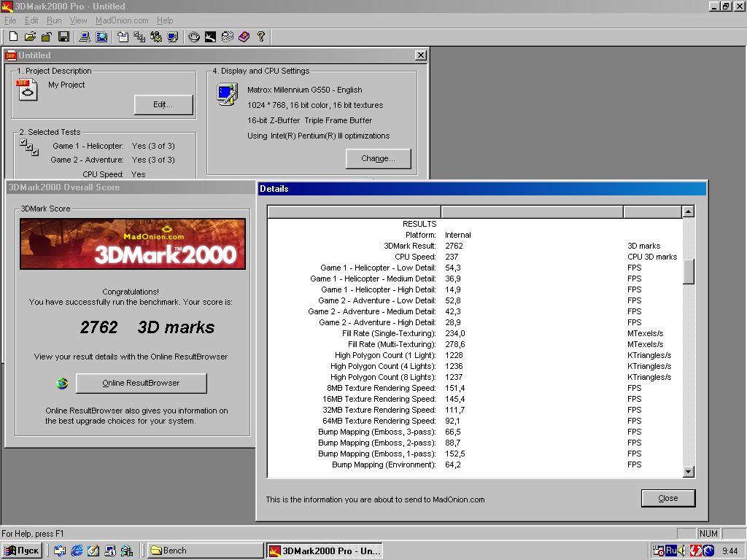Click the Ru language indicator in system tray
Image resolution: width=747 pixels, height=560 pixels.
(670, 551)
